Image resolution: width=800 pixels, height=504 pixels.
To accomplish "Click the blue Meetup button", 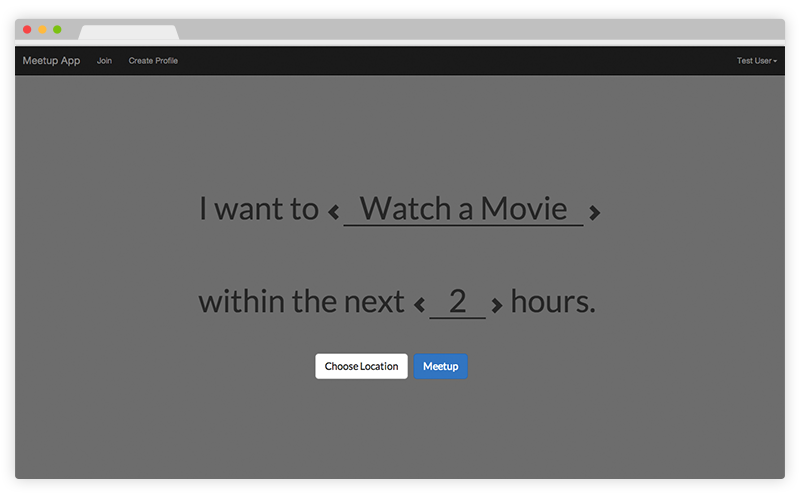I will 440,366.
